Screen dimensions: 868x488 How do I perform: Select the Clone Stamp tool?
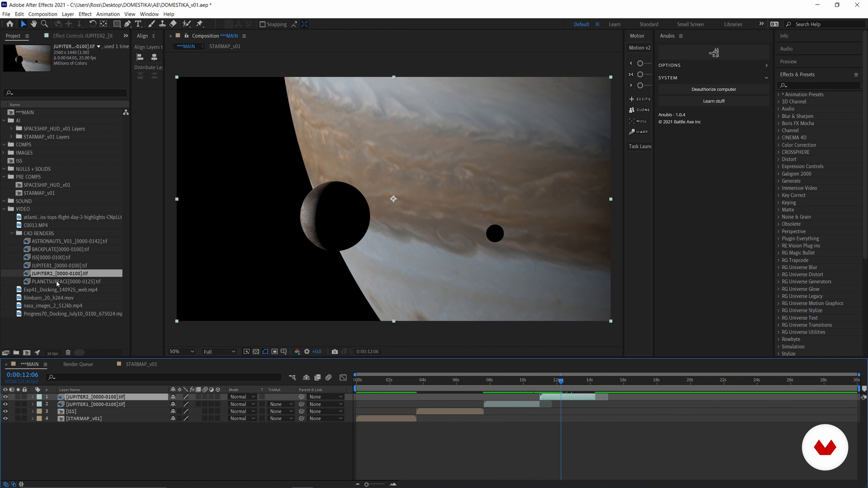[162, 24]
